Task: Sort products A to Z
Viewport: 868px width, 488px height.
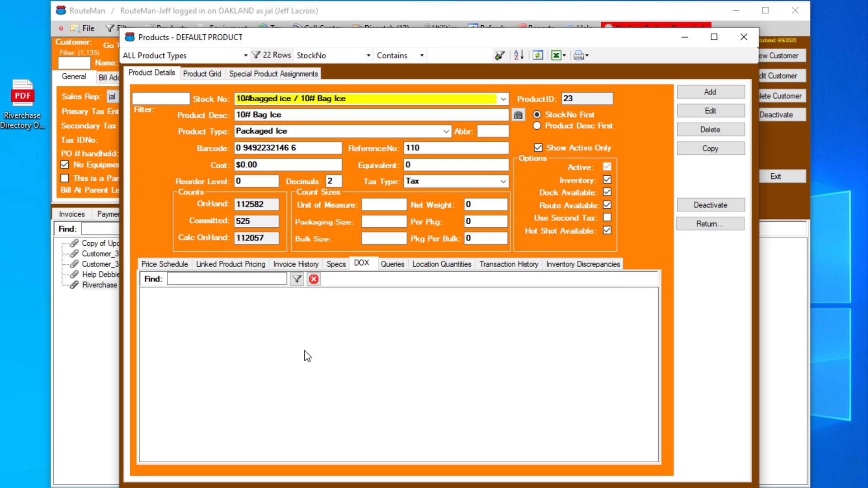Action: coord(519,55)
